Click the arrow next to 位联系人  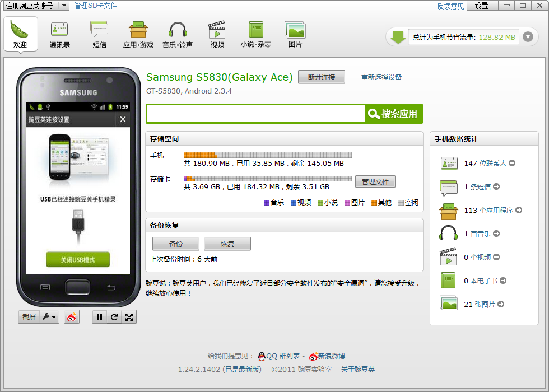point(512,163)
